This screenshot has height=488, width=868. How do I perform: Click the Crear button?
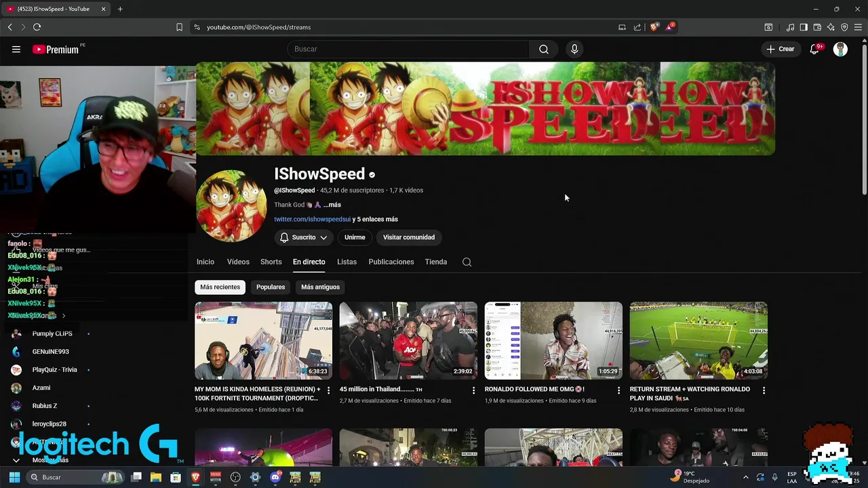coord(780,49)
